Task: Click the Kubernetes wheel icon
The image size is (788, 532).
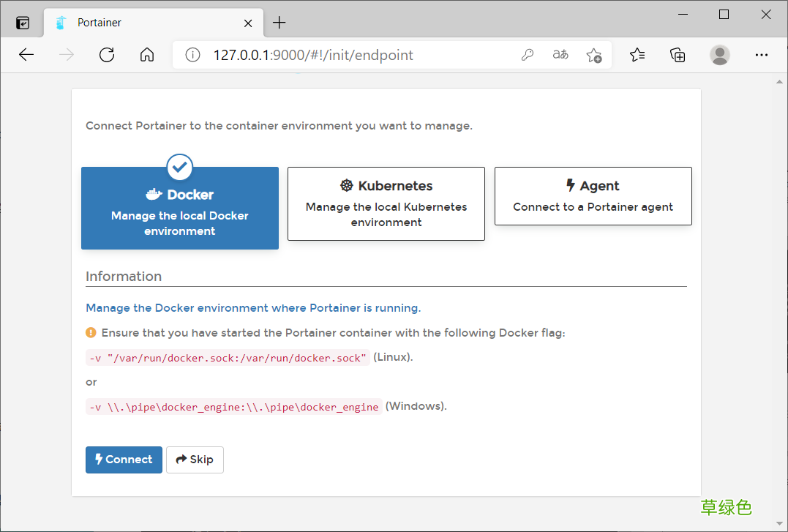Action: [347, 185]
